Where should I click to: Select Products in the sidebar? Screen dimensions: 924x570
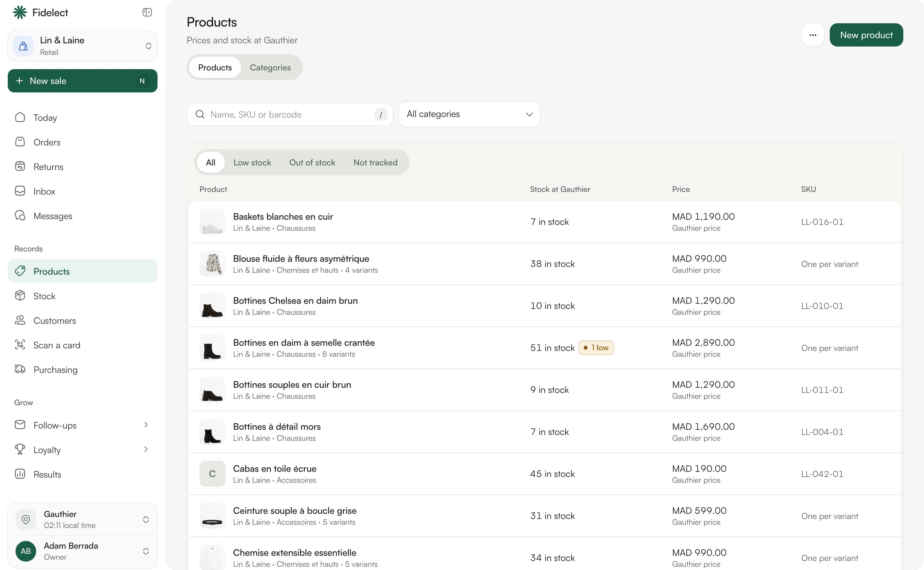click(x=83, y=271)
